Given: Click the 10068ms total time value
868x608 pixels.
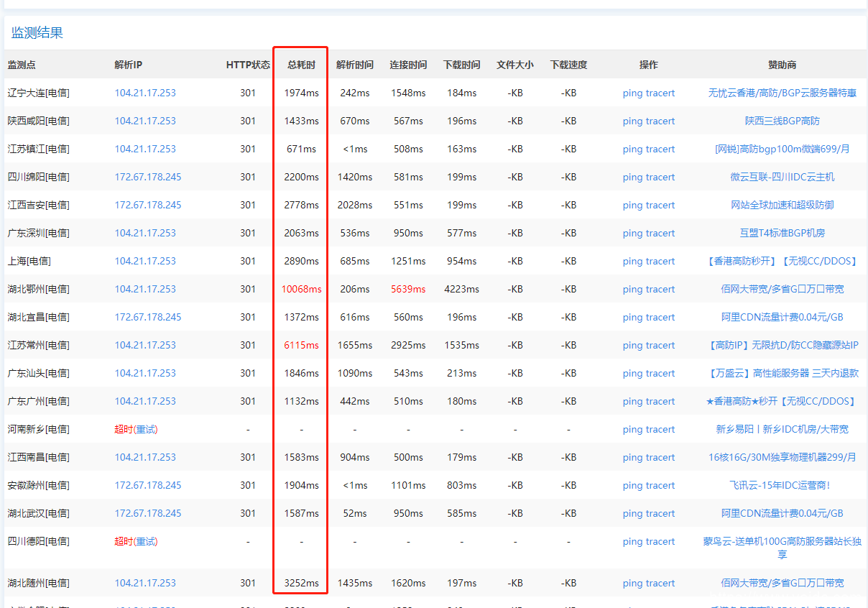Looking at the screenshot, I should click(x=301, y=289).
